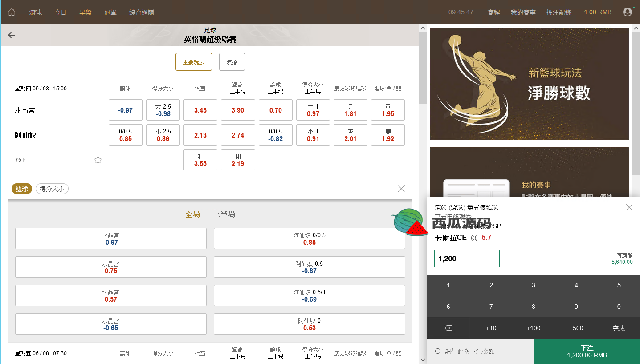Select 水晶宮 0.57 in handicap panel

point(111,295)
